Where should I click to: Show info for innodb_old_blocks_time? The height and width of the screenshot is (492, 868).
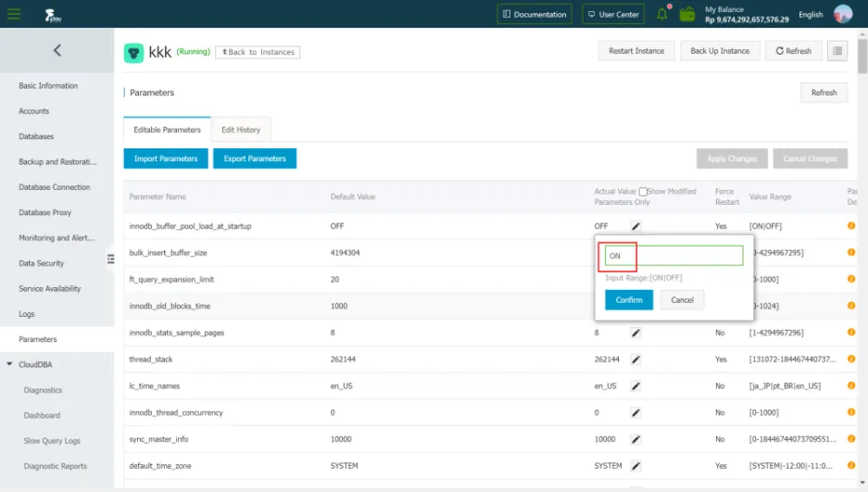tap(850, 306)
